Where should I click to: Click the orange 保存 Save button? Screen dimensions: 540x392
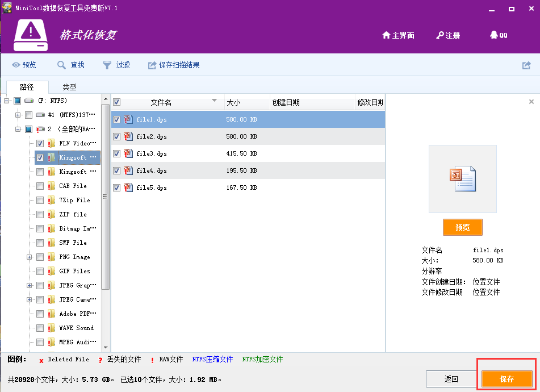pyautogui.click(x=506, y=379)
